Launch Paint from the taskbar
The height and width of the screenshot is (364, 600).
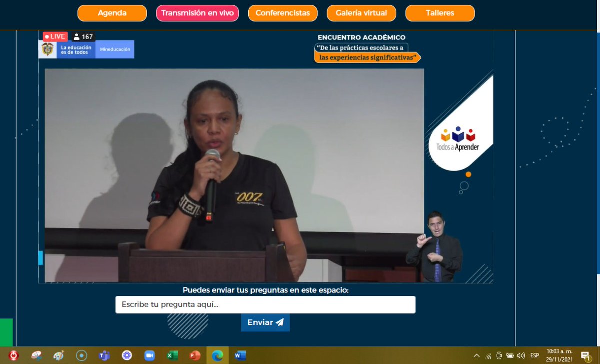(x=59, y=355)
